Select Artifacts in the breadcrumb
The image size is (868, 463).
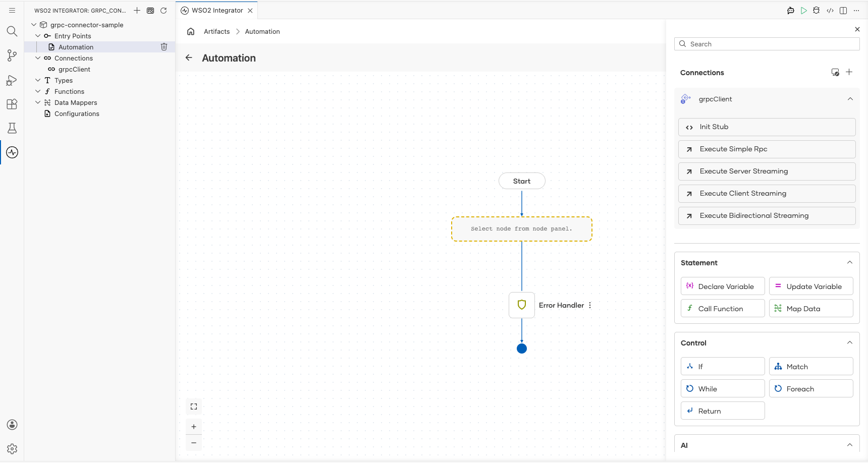point(217,31)
